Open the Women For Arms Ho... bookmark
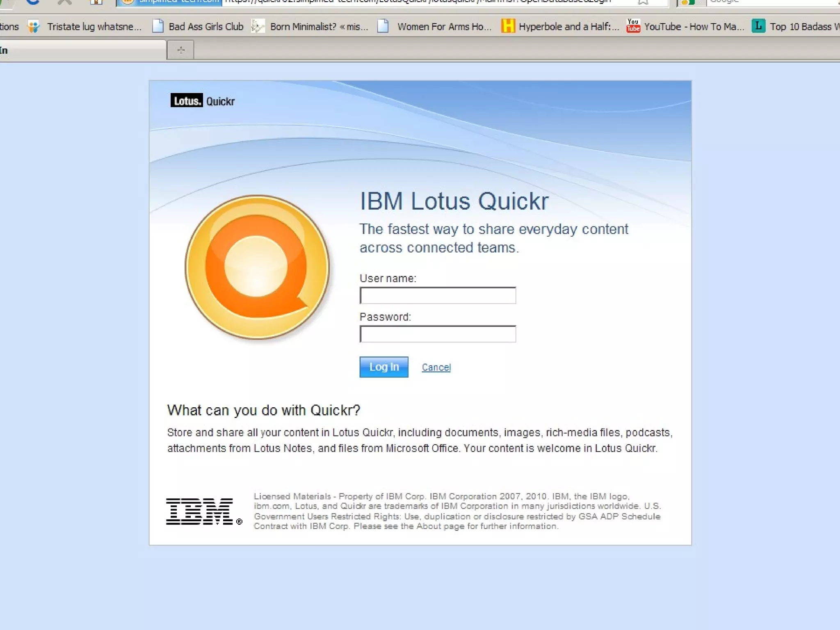This screenshot has width=840, height=630. pyautogui.click(x=444, y=27)
